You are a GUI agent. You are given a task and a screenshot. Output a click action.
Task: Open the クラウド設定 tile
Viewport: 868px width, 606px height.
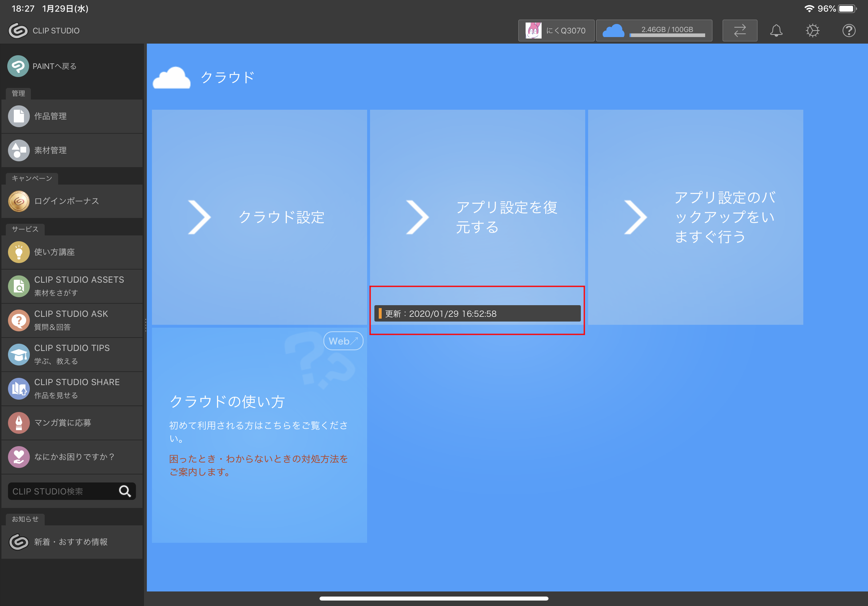[259, 217]
